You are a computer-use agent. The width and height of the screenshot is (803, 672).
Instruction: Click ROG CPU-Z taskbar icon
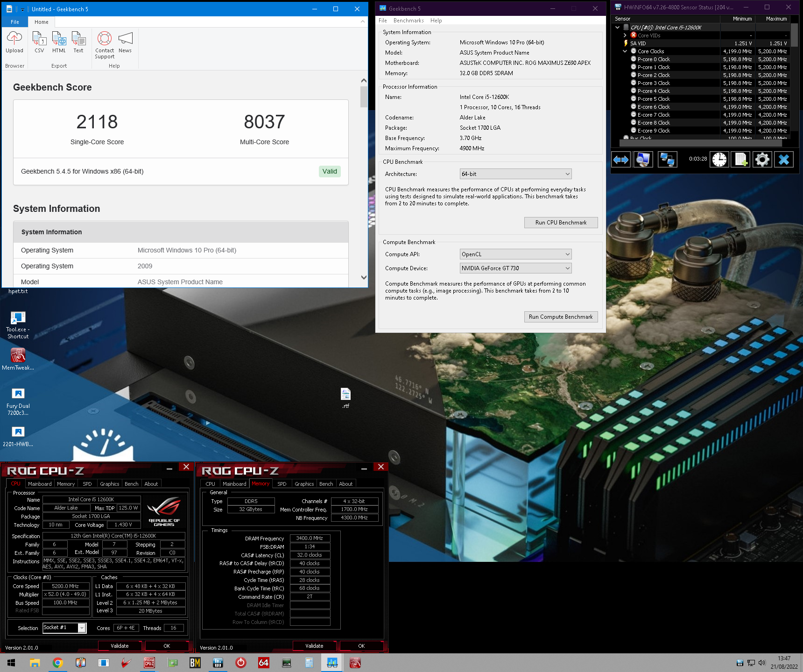coord(149,663)
